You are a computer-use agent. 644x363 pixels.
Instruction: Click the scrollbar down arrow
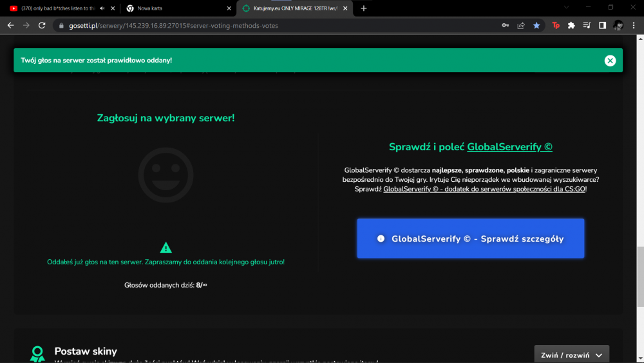click(640, 359)
